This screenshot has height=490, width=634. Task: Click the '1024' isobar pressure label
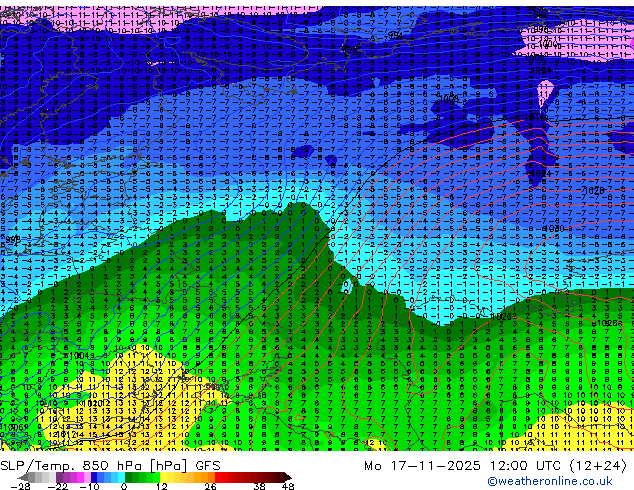point(540,173)
